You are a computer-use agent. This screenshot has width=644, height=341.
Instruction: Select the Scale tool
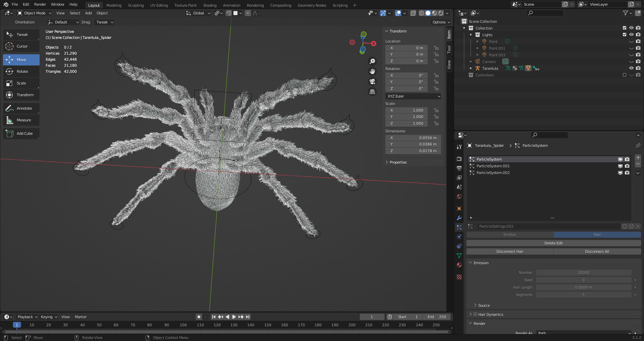pos(21,83)
